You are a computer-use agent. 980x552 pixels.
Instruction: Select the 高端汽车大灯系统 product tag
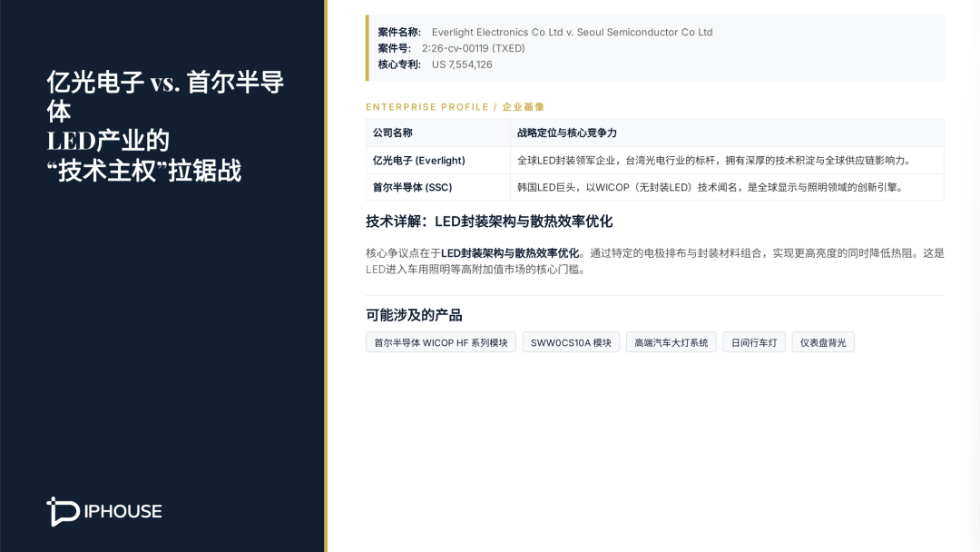pos(671,342)
